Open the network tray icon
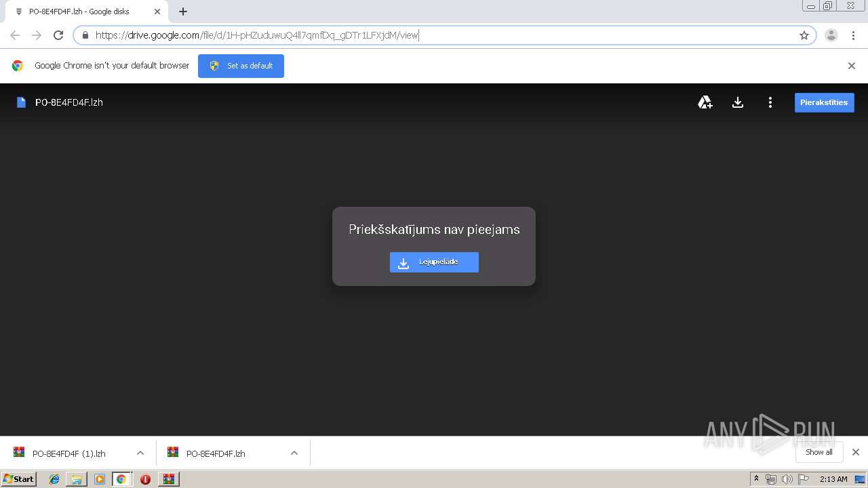Viewport: 868px width, 488px height. click(771, 479)
